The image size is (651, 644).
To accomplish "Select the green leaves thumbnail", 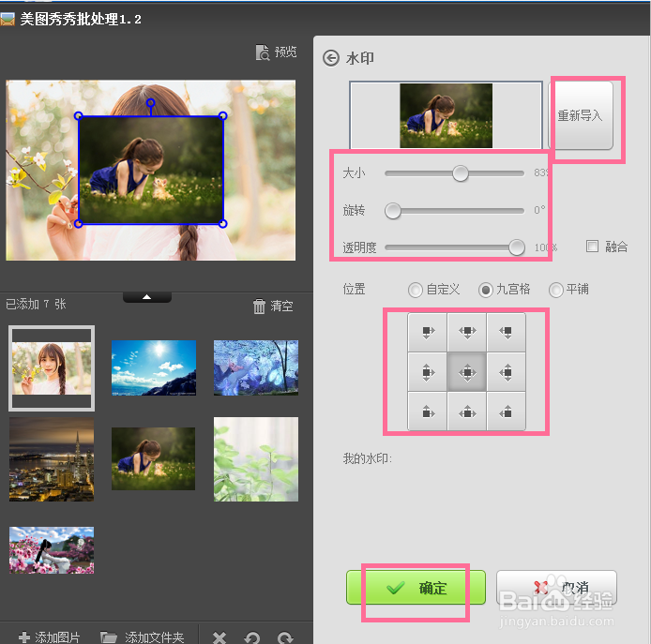I will 256,459.
